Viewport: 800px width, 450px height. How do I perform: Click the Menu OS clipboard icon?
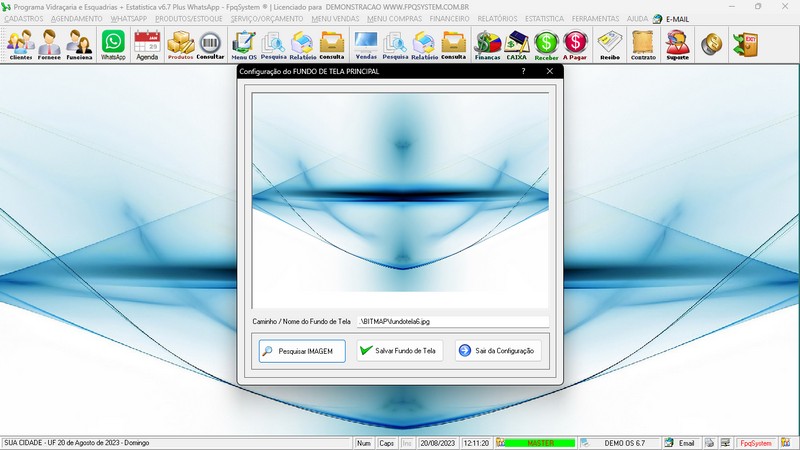(x=244, y=45)
